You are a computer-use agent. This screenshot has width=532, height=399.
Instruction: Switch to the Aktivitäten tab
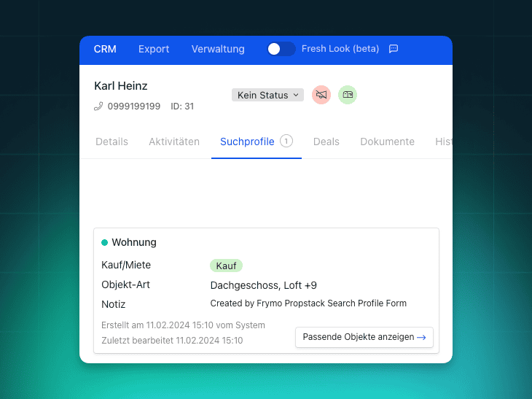pyautogui.click(x=174, y=142)
